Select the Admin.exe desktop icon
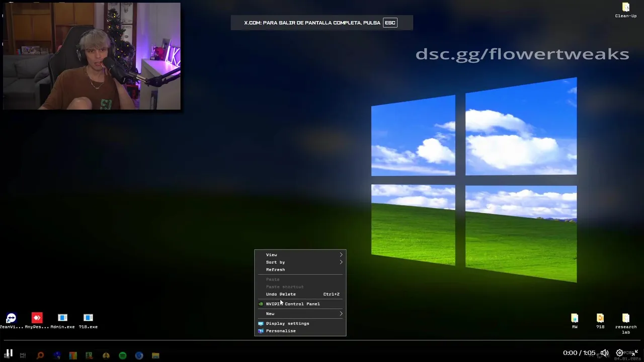644x362 pixels. coord(62,321)
